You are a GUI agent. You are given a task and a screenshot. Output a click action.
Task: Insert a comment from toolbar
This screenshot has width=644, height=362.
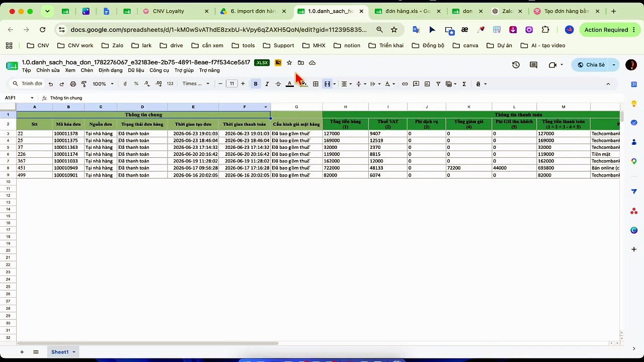click(x=416, y=84)
